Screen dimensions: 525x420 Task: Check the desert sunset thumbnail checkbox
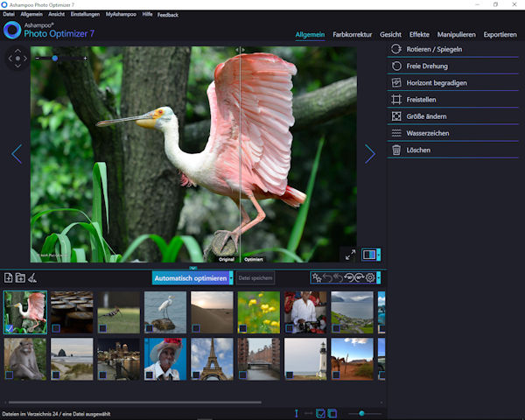pyautogui.click(x=196, y=328)
